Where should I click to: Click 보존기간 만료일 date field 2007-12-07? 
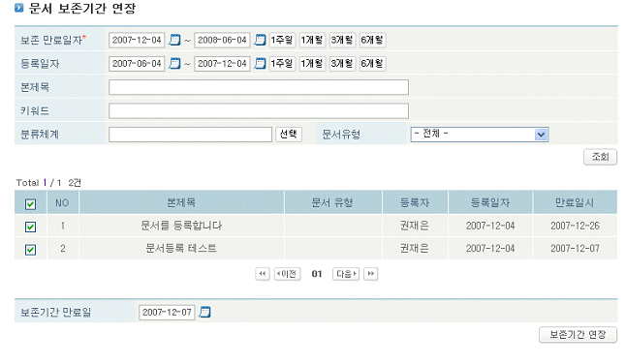coord(167,312)
